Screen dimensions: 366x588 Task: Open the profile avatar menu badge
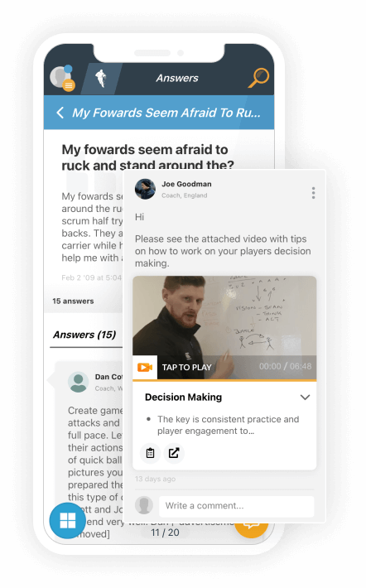pyautogui.click(x=68, y=86)
